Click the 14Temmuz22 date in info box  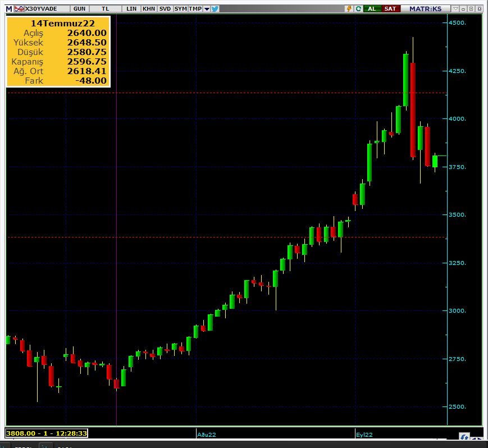[62, 24]
